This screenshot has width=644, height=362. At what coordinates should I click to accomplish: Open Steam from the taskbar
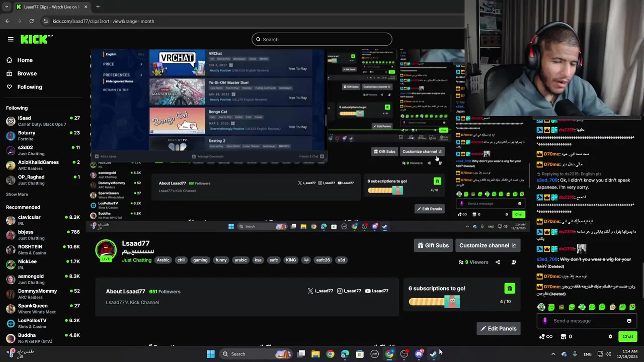pos(433,354)
